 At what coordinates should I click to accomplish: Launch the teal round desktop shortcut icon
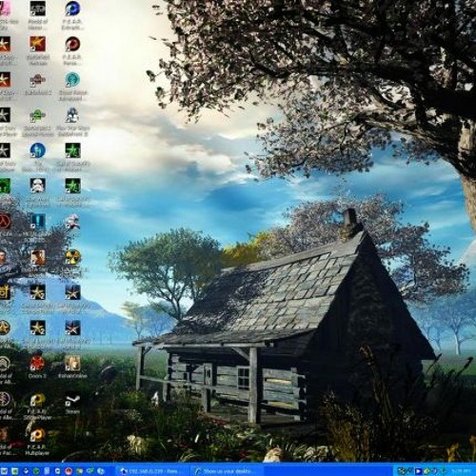72,79
